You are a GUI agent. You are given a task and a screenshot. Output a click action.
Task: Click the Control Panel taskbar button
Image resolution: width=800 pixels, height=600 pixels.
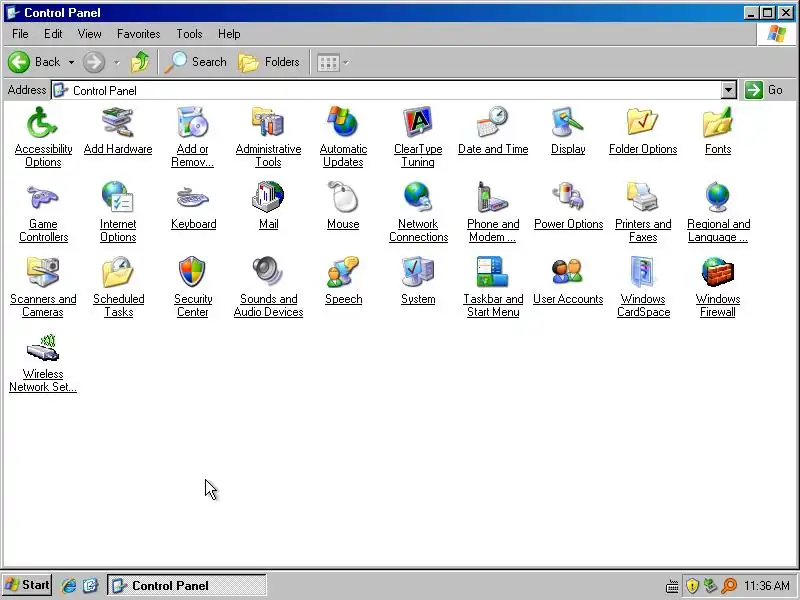pyautogui.click(x=187, y=585)
